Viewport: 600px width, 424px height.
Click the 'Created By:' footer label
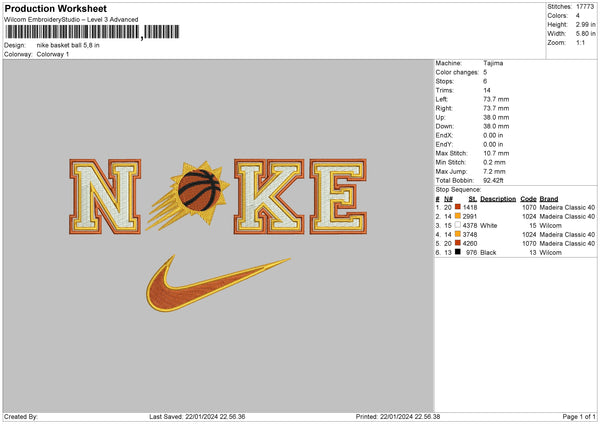coord(21,416)
